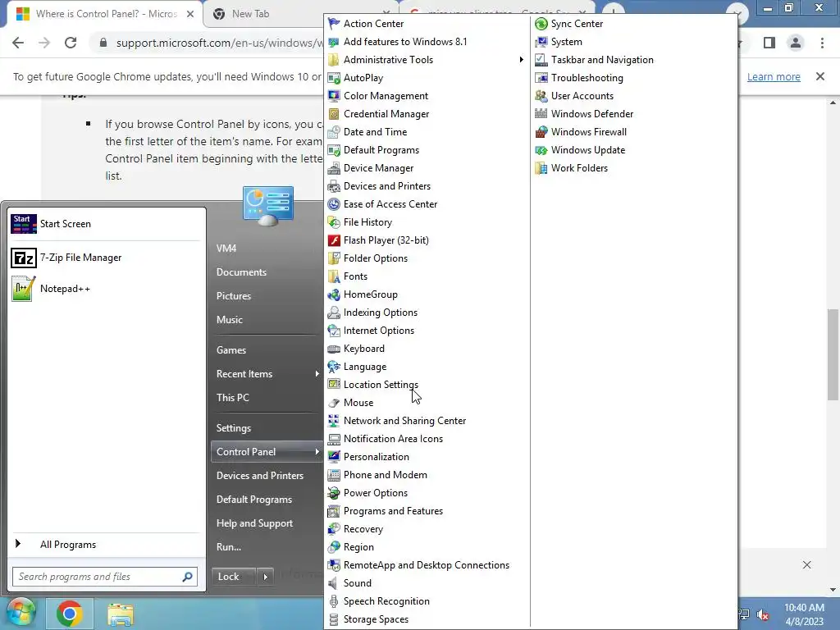Click the Ease of Access Center icon
The image size is (840, 630).
point(334,204)
